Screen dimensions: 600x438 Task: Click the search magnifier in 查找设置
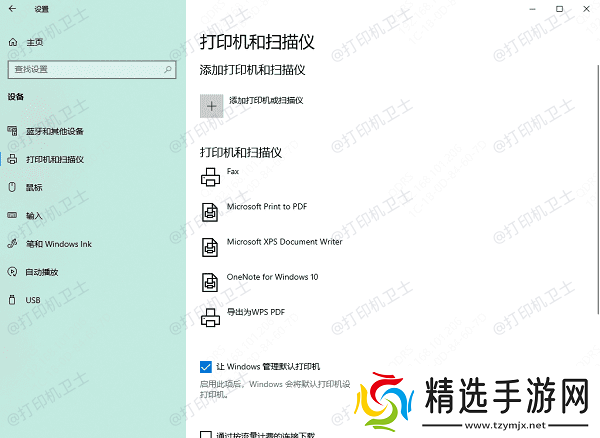pyautogui.click(x=168, y=69)
